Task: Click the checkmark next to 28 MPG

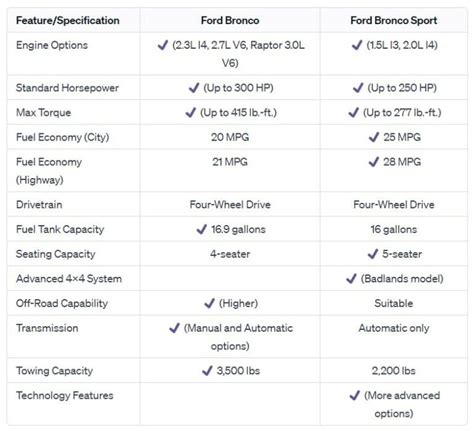Action: (x=374, y=162)
